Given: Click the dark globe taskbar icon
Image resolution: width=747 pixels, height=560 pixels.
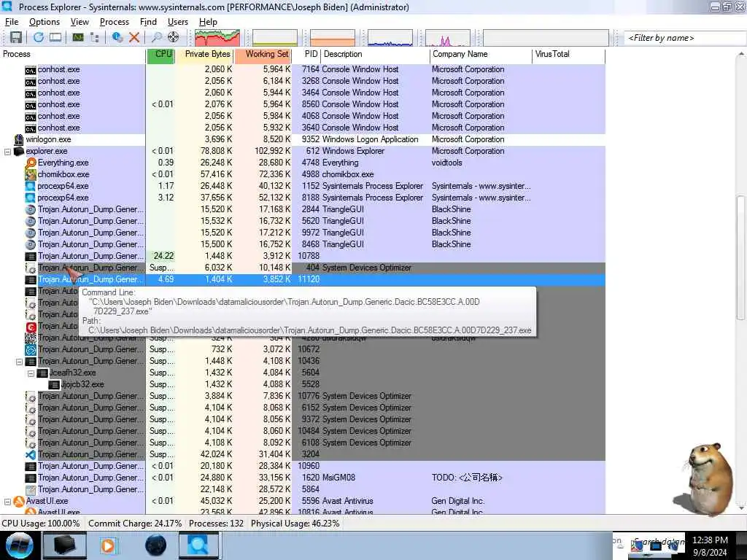Looking at the screenshot, I should tap(156, 545).
